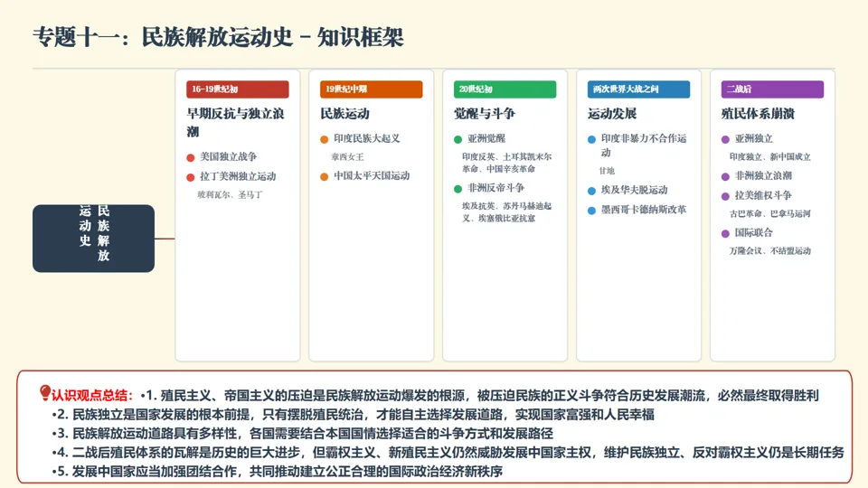Screen dimensions: 868x488
Task: Click the item 非洲反帝斗争
Action: click(x=495, y=188)
